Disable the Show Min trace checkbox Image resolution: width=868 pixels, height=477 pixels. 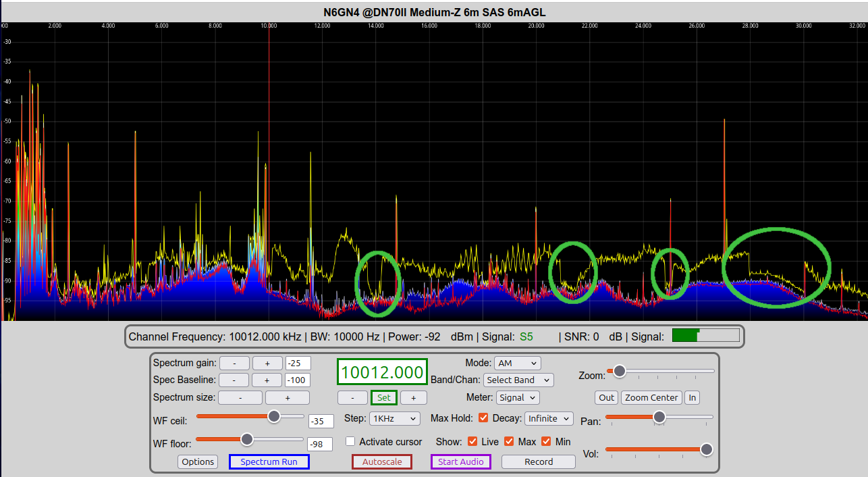[x=546, y=442]
